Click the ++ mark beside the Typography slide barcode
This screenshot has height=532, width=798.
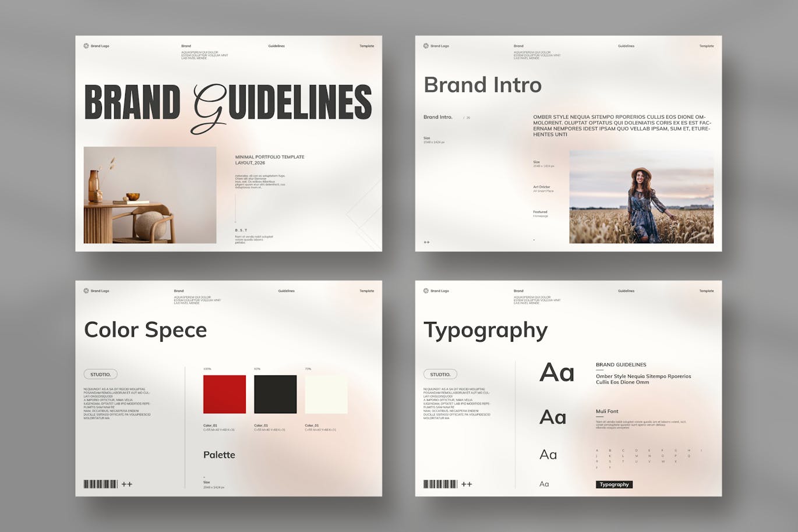[x=467, y=484]
